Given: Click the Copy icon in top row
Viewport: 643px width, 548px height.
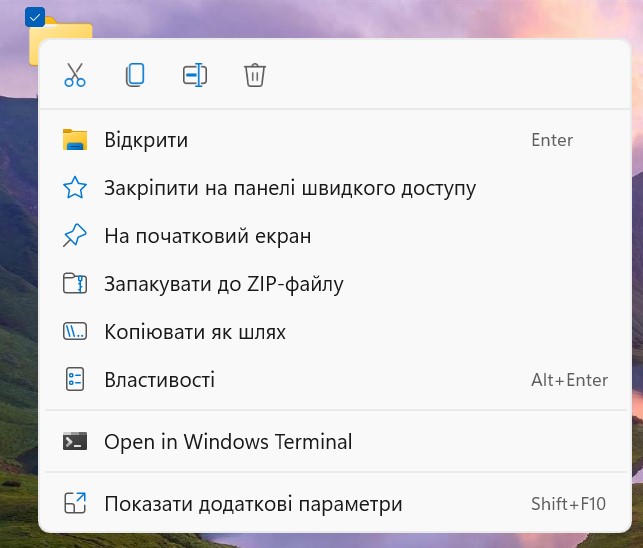Looking at the screenshot, I should point(135,75).
